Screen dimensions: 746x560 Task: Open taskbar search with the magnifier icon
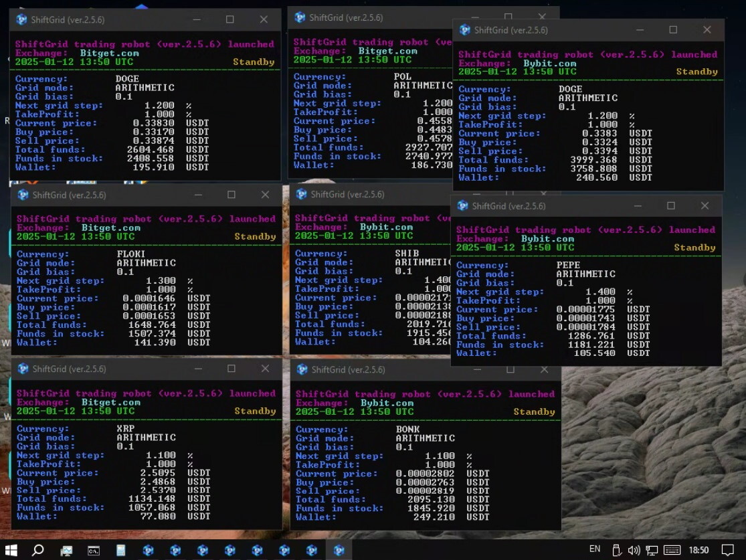coord(37,550)
